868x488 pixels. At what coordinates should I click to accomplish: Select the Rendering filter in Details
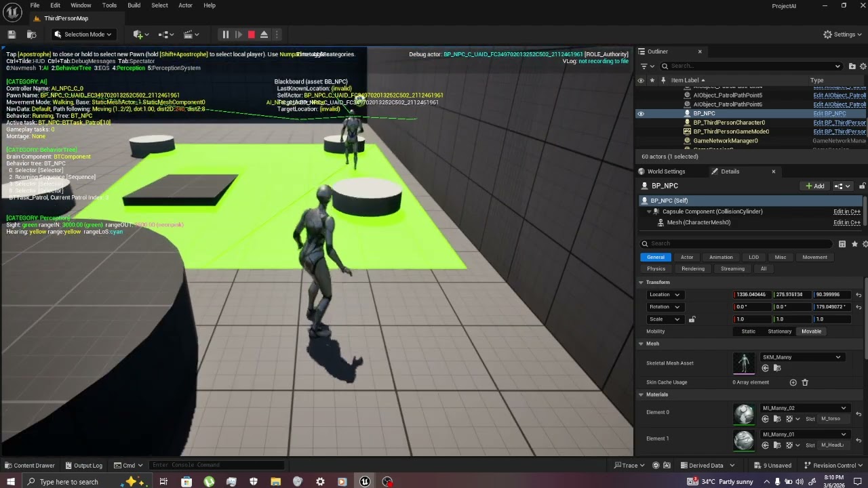693,269
